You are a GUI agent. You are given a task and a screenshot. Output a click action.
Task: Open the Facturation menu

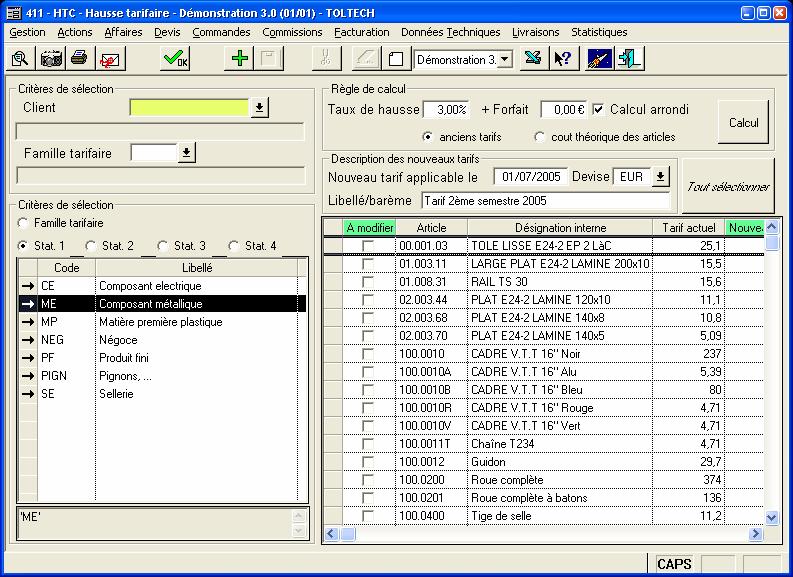362,32
